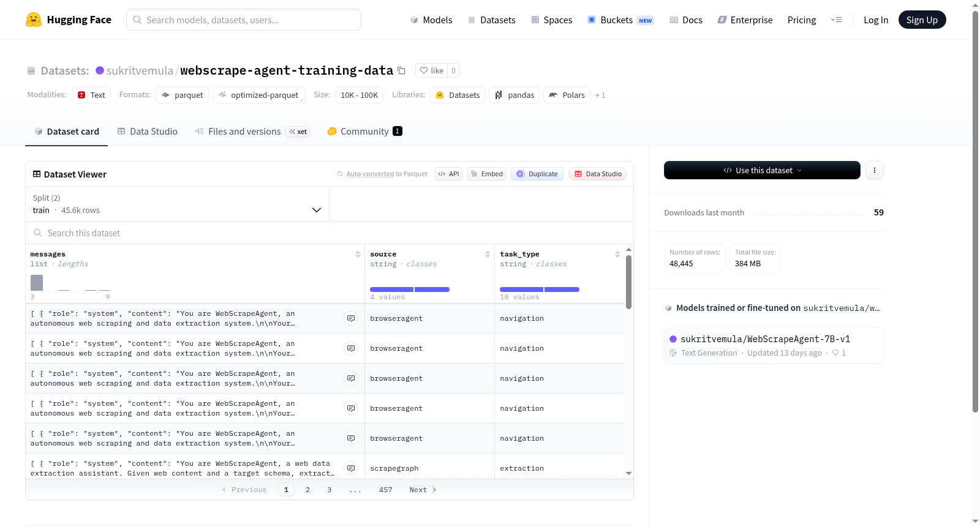Click Next page in pagination
This screenshot has height=527, width=980.
[423, 490]
